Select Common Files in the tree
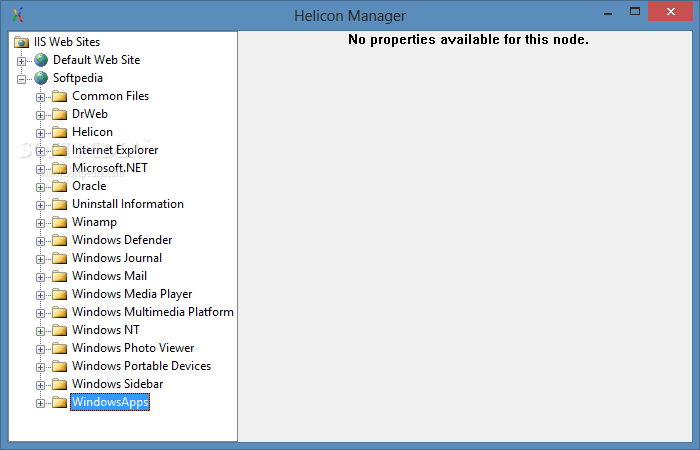The image size is (700, 450). pos(110,96)
